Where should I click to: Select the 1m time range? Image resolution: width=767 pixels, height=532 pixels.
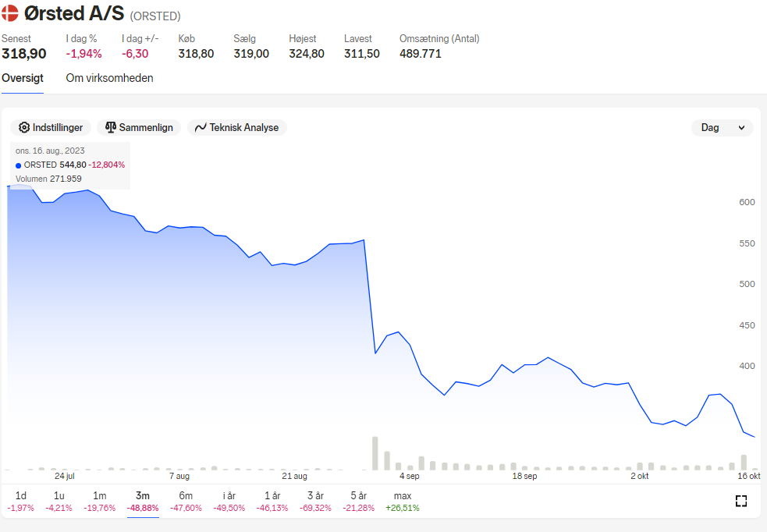(x=99, y=502)
